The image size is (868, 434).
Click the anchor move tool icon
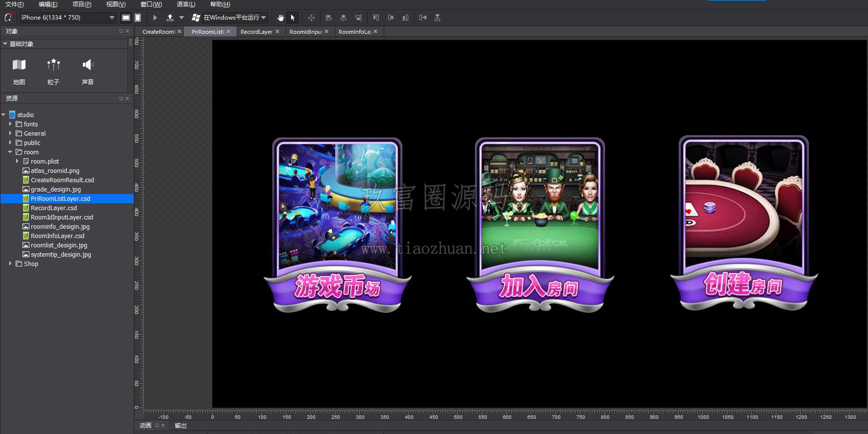click(311, 18)
